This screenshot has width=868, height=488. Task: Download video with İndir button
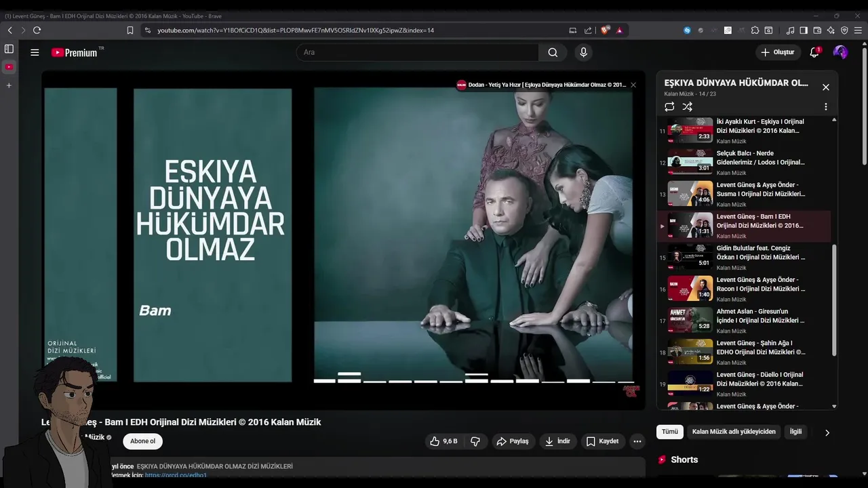pyautogui.click(x=557, y=441)
